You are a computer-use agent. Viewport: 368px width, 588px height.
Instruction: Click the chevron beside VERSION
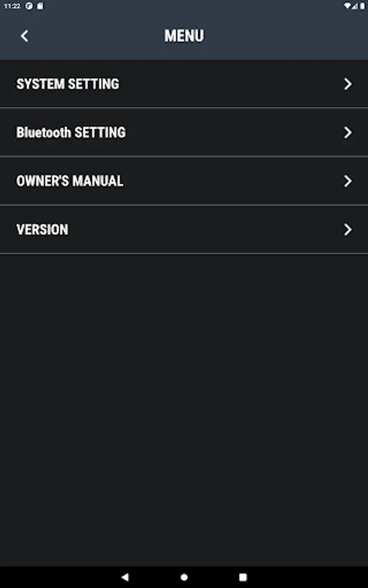point(348,229)
